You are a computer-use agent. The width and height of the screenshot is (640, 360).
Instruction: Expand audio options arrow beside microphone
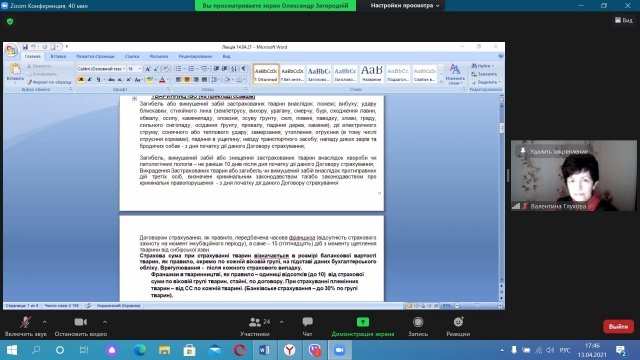(x=44, y=322)
